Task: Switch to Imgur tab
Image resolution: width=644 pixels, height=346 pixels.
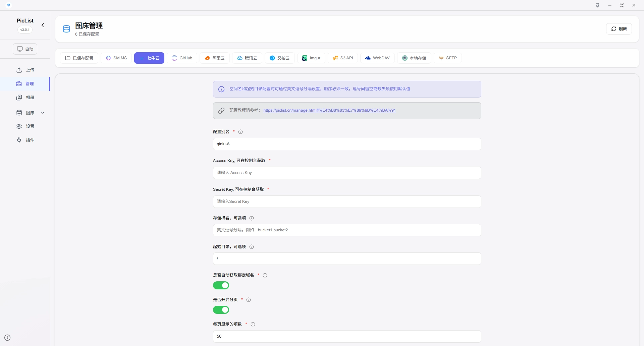Action: click(311, 58)
